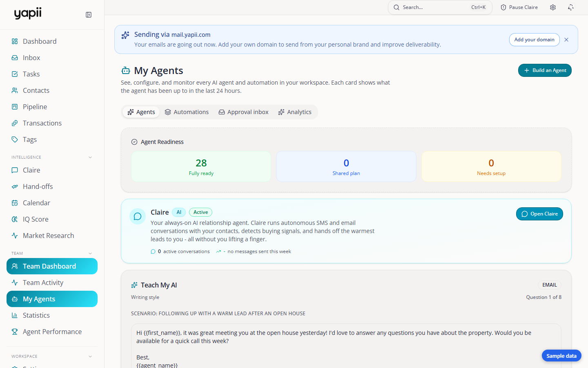This screenshot has width=588, height=368.
Task: Dismiss the Sending via mail.yapii.com banner
Action: [566, 40]
